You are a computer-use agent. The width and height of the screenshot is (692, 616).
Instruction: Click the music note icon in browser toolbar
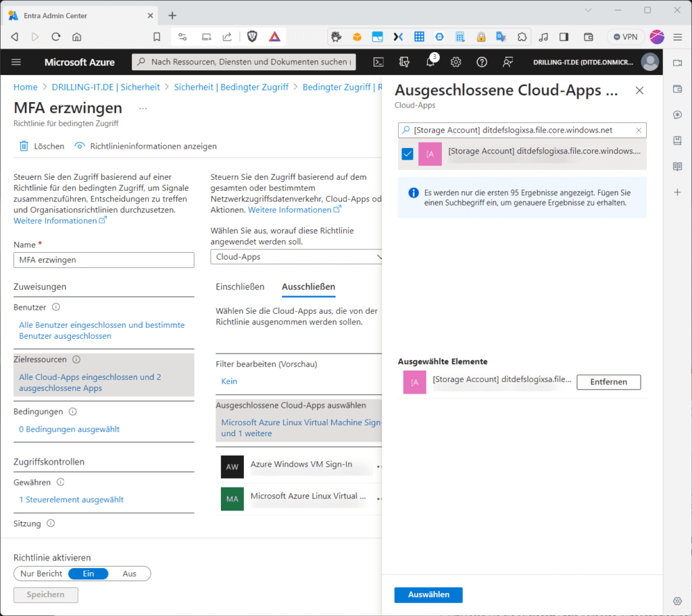click(x=543, y=37)
